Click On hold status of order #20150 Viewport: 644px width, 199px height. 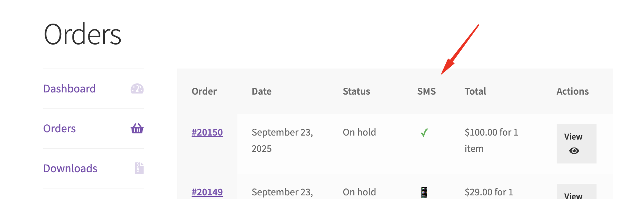359,132
